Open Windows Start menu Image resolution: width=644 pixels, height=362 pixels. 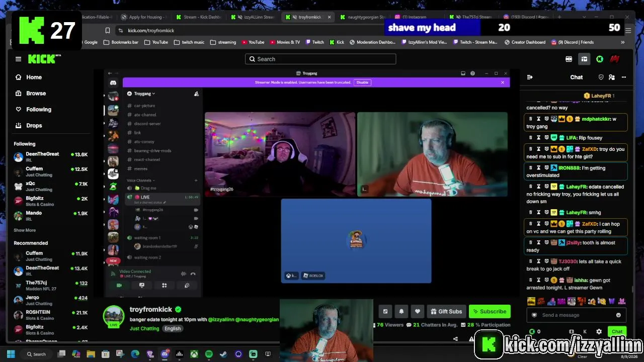pos(11,354)
